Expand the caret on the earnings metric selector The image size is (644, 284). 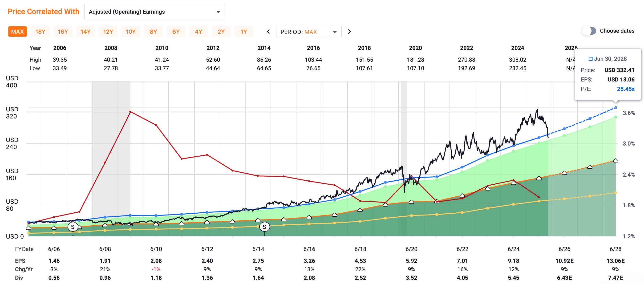[x=219, y=12]
